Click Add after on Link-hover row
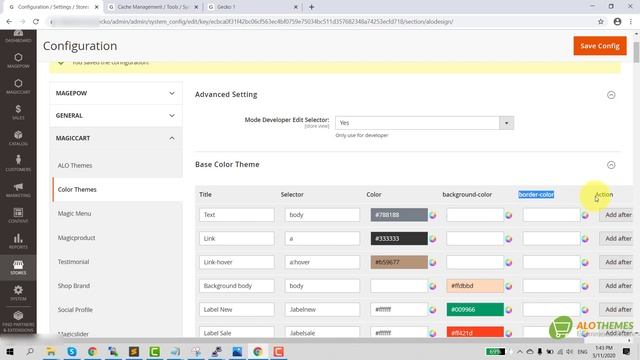 pos(616,262)
